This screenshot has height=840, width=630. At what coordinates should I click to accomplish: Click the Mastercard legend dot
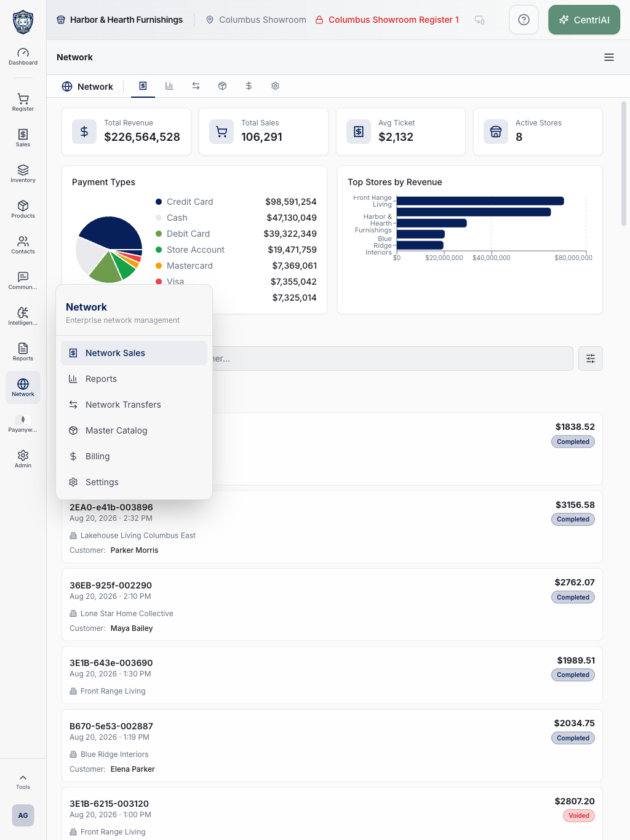(159, 266)
